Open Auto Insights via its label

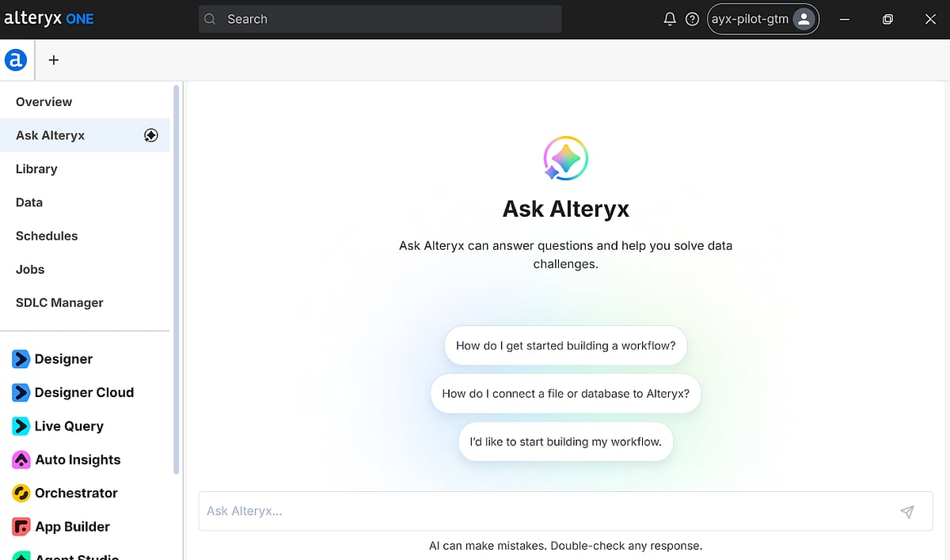click(78, 460)
